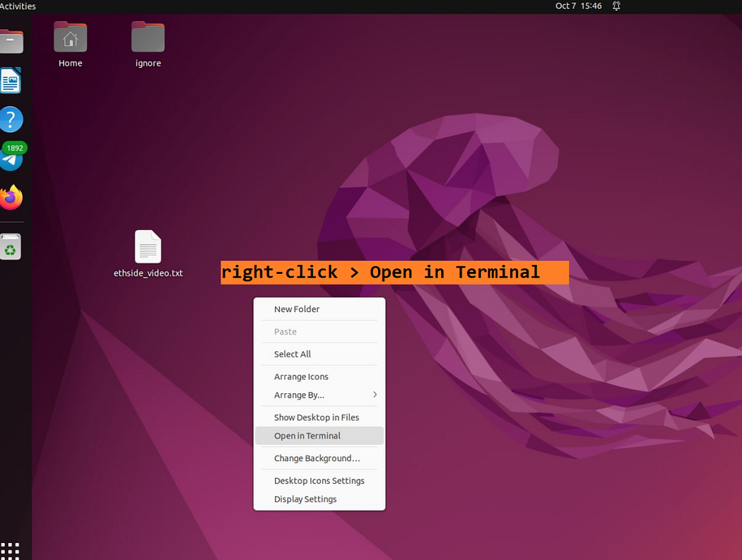Open the clock and calendar panel
Screen dimensions: 742x560
click(578, 6)
